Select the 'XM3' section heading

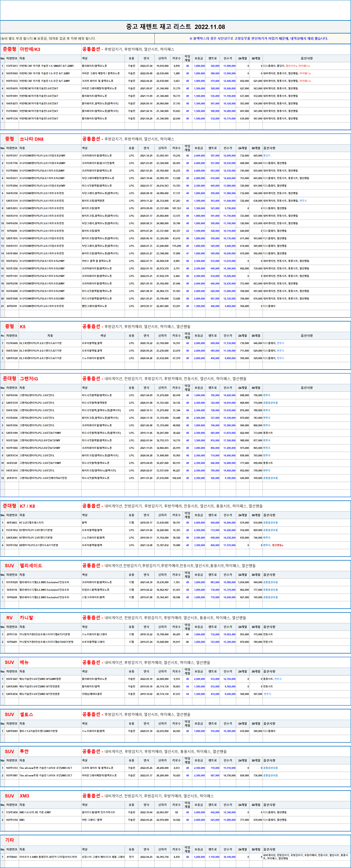click(24, 796)
